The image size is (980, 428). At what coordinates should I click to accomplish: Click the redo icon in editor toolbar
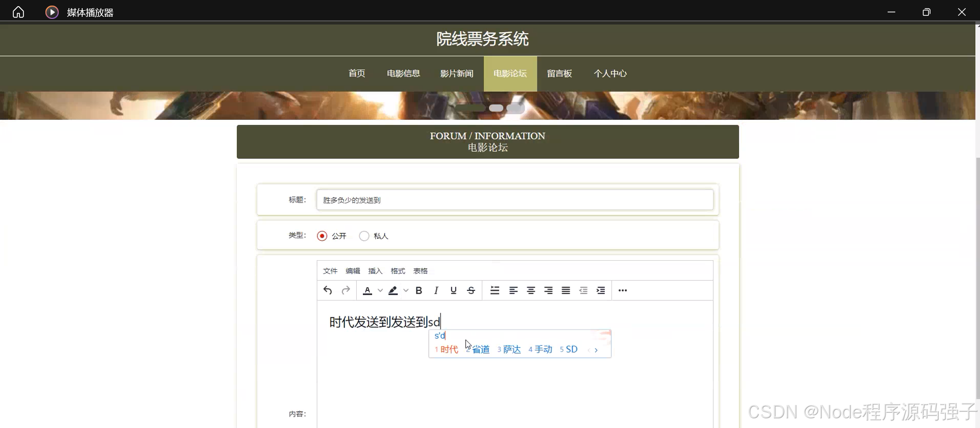(x=346, y=290)
